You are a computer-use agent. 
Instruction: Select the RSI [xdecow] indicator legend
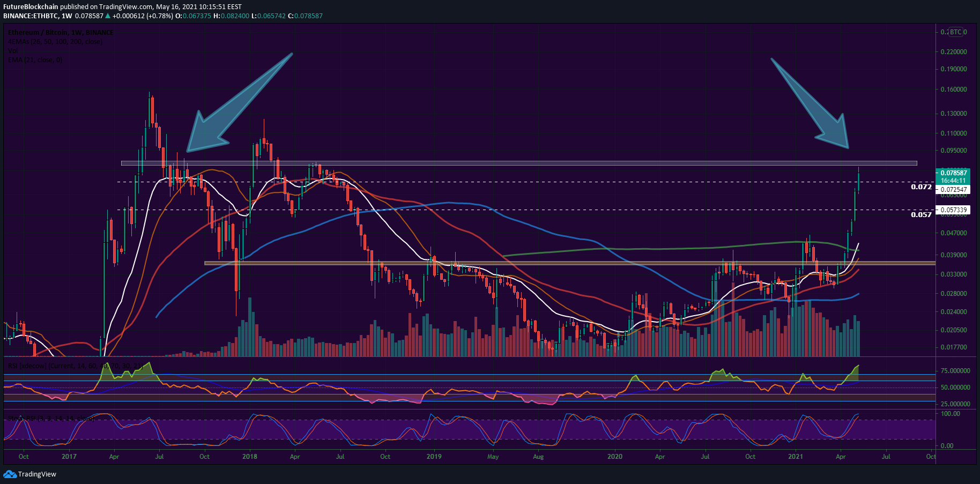[76, 366]
